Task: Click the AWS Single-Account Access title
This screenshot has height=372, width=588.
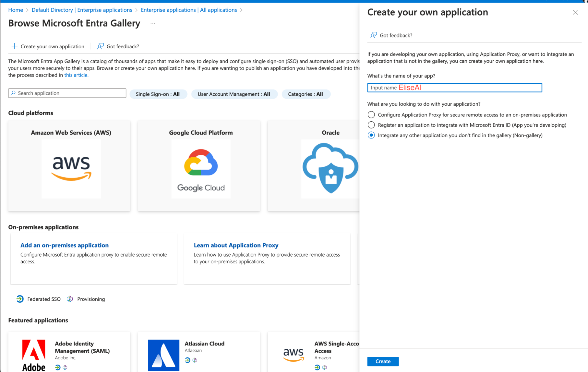Action: pos(337,347)
